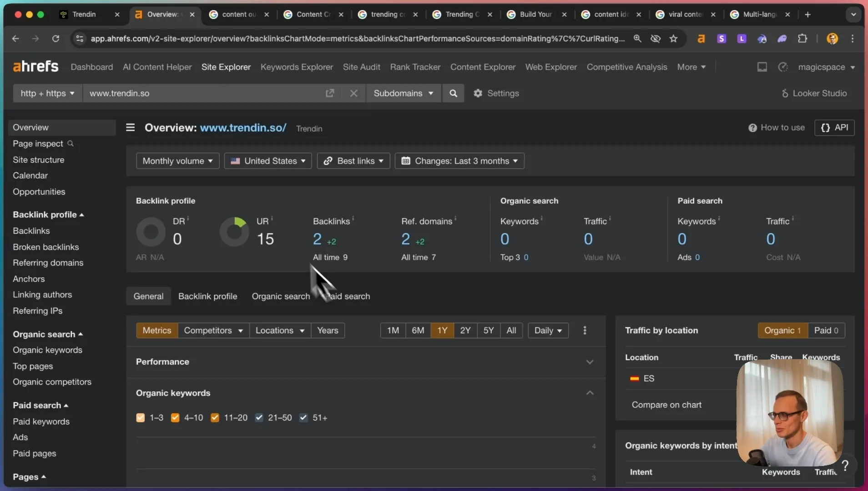Click the help question mark bubble
The height and width of the screenshot is (491, 868).
[845, 466]
